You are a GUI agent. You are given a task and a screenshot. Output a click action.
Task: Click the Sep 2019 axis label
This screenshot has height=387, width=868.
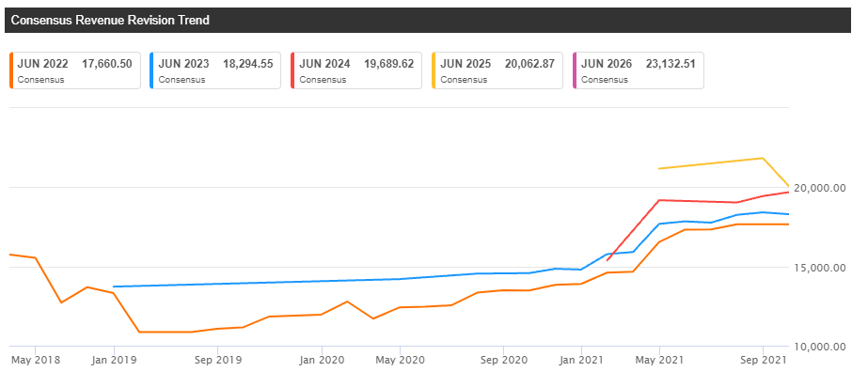(217, 360)
